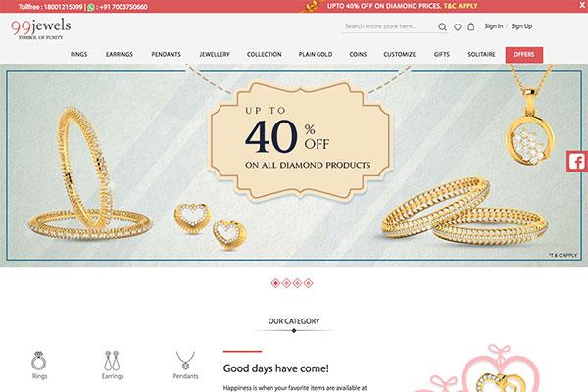
Task: Close the top promo bar
Action: tap(582, 5)
